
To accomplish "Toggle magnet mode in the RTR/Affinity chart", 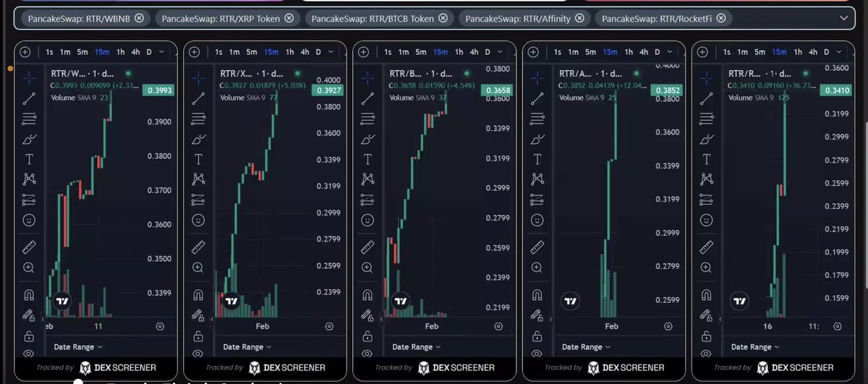I will tap(537, 294).
